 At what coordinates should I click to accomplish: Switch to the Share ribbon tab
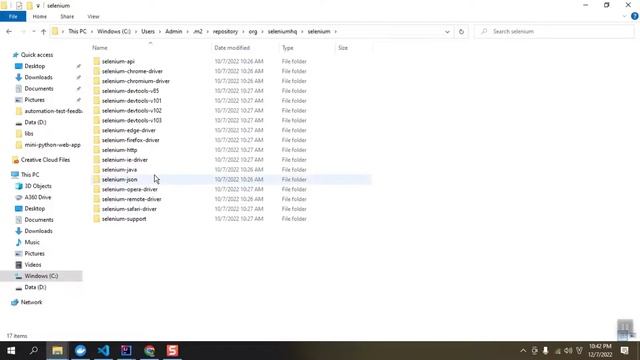pyautogui.click(x=67, y=17)
